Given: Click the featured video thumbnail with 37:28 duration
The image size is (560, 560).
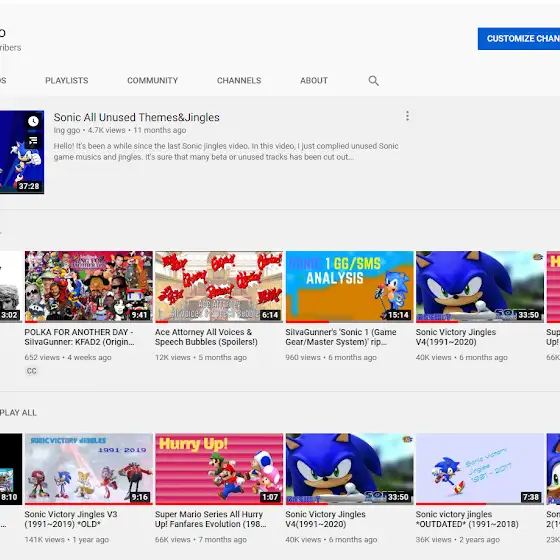Looking at the screenshot, I should (x=22, y=152).
